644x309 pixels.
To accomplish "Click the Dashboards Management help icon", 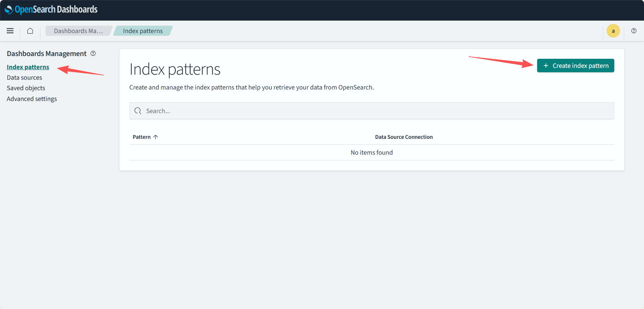I will pos(93,53).
